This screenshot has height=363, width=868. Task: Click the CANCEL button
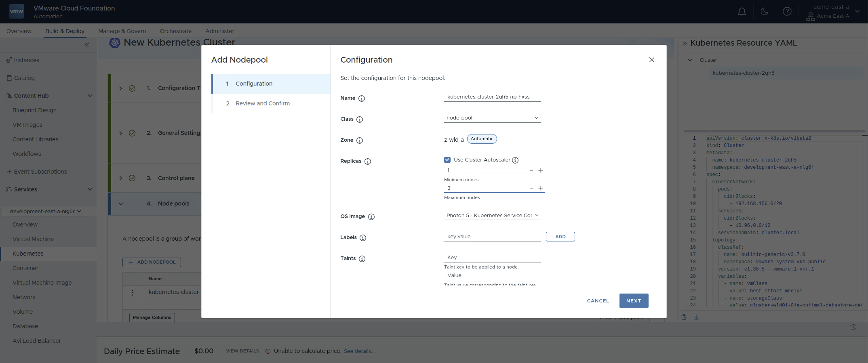click(598, 301)
